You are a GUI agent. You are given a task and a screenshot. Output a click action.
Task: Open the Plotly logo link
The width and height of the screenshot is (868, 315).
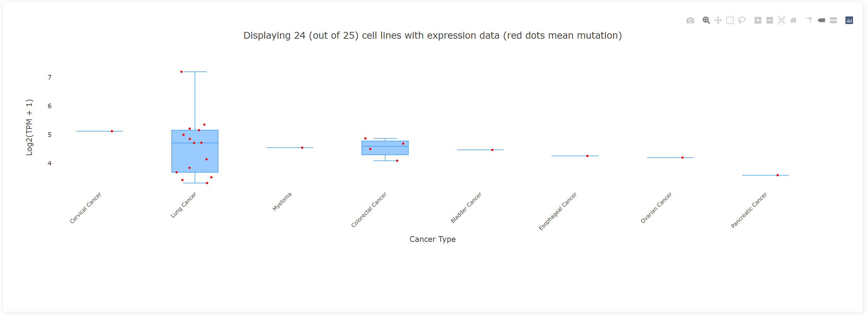pos(849,20)
